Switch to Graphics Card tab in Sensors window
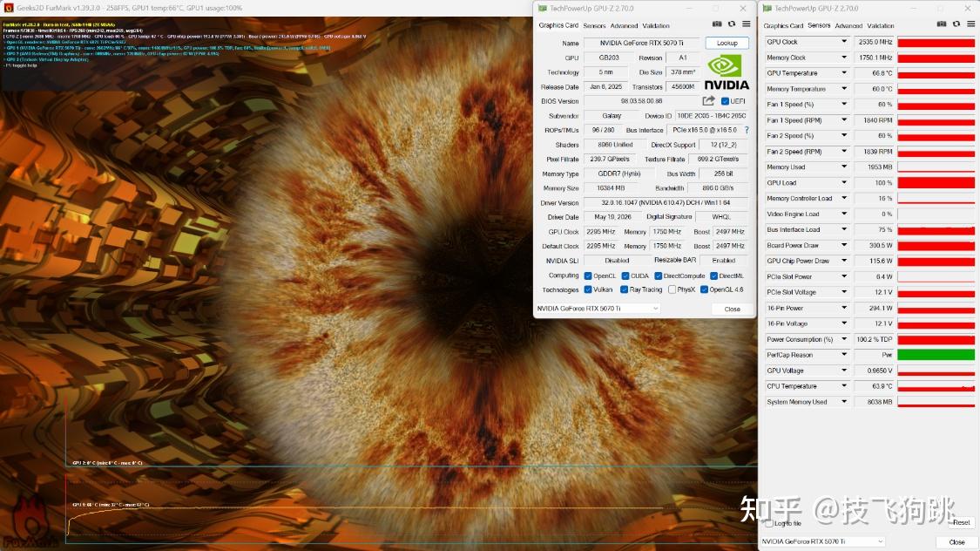 (x=783, y=25)
